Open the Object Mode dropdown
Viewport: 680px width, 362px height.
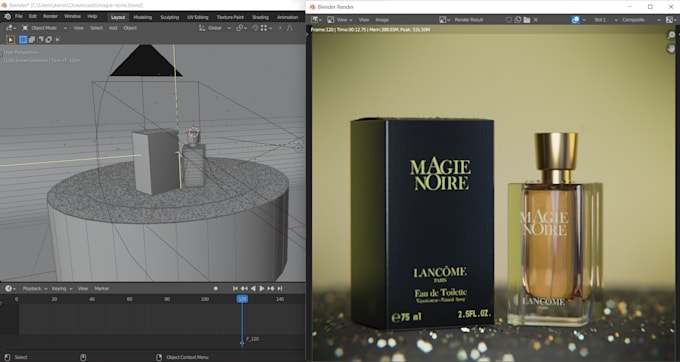(x=44, y=28)
